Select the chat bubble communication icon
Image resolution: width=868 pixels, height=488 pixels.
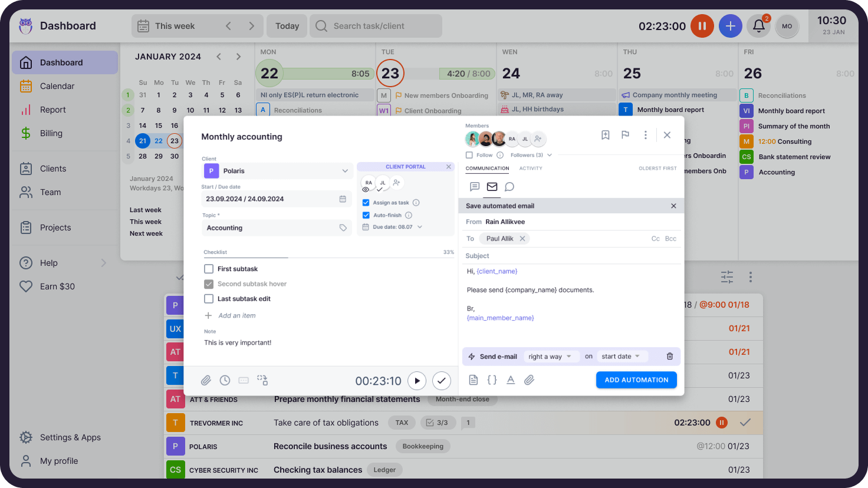point(509,187)
